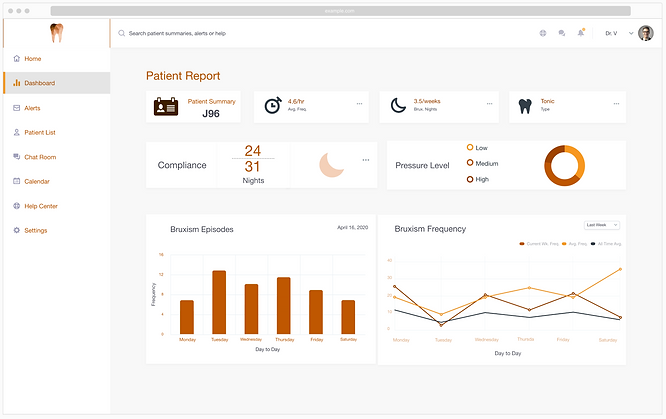Click the 3.5/weeks value
Image resolution: width=666 pixels, height=419 pixels.
(427, 101)
